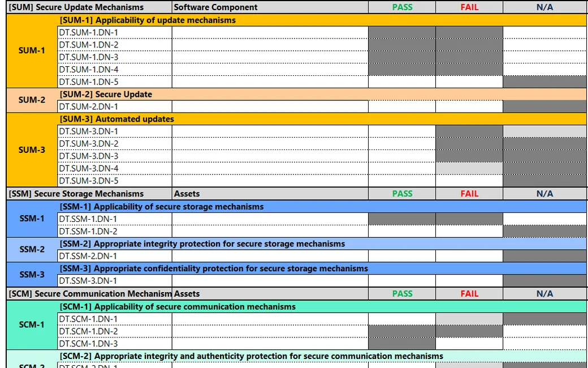Click the PASS header in the SUM row
This screenshot has height=368, width=588.
402,7
